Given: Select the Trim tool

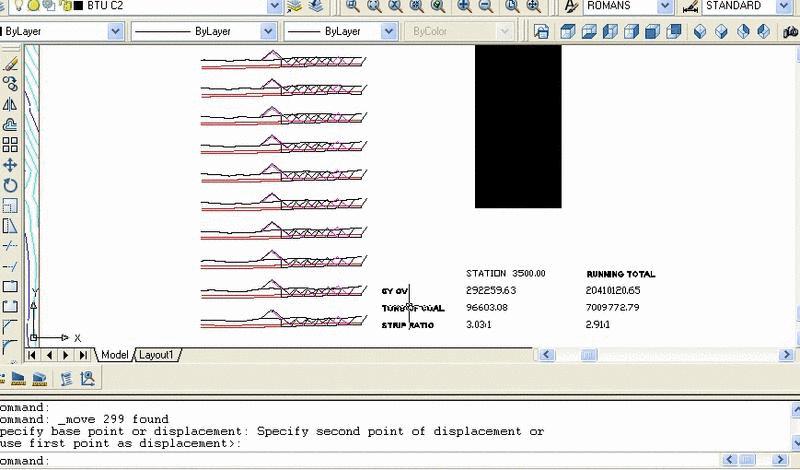Looking at the screenshot, I should (x=10, y=246).
